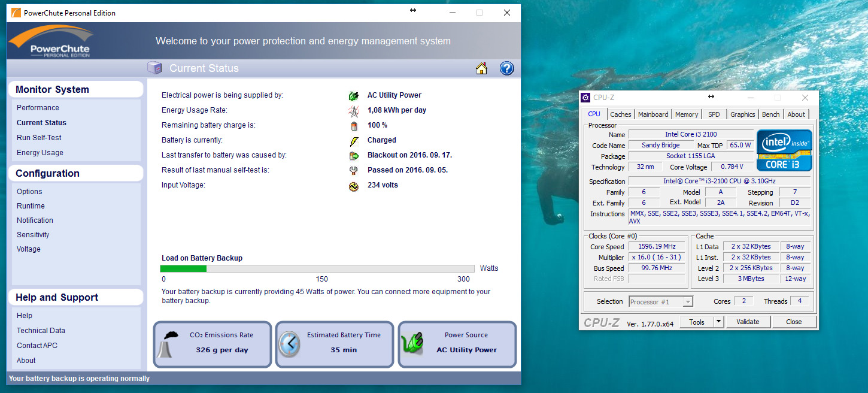868x393 pixels.
Task: Click the battery charge icon next to 100 %
Action: pyautogui.click(x=354, y=125)
